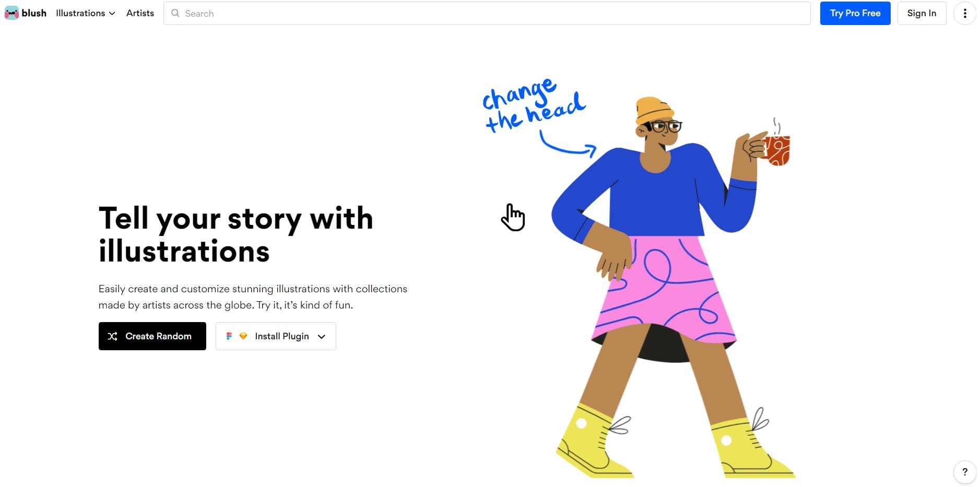980x487 pixels.
Task: Open the help question mark button
Action: [x=964, y=472]
